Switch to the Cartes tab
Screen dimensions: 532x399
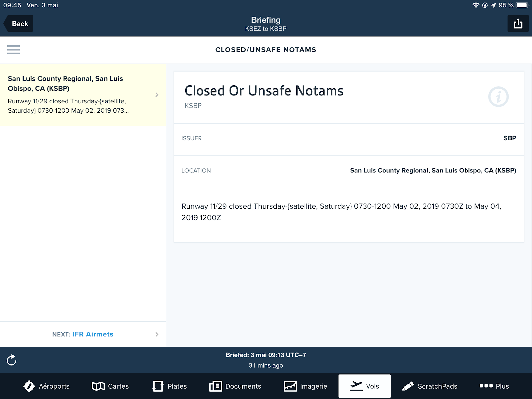[110, 386]
